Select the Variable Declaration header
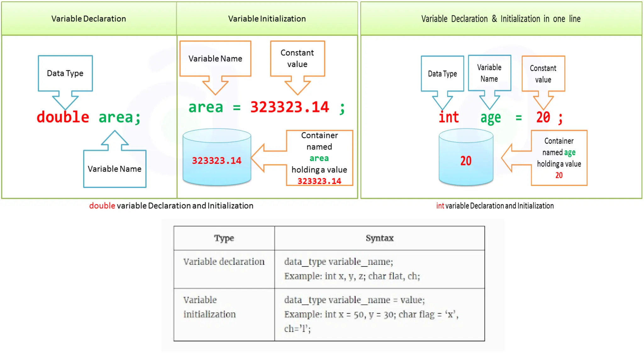The width and height of the screenshot is (644, 362). click(89, 19)
